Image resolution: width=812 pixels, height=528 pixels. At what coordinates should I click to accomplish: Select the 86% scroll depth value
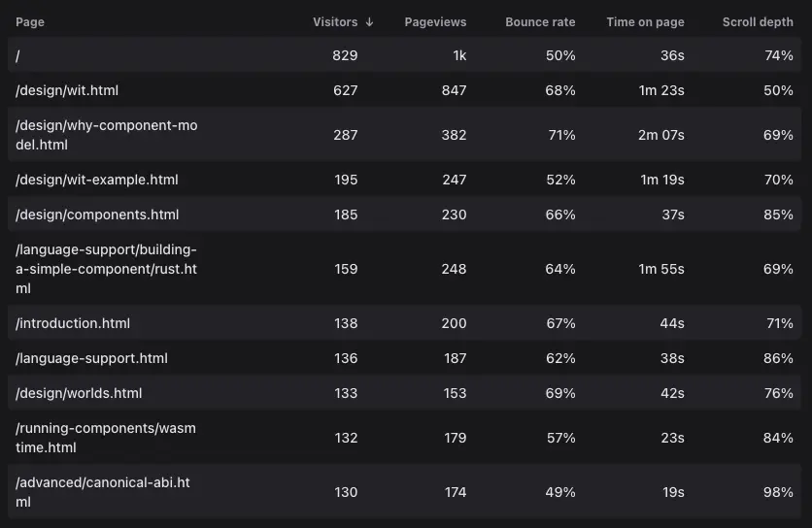coord(778,359)
